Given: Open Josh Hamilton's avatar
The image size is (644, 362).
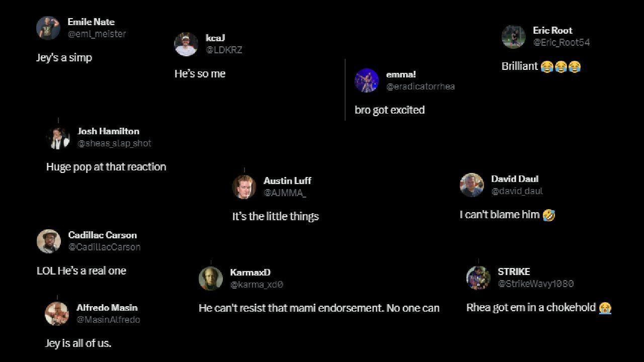Looking at the screenshot, I should coord(58,137).
